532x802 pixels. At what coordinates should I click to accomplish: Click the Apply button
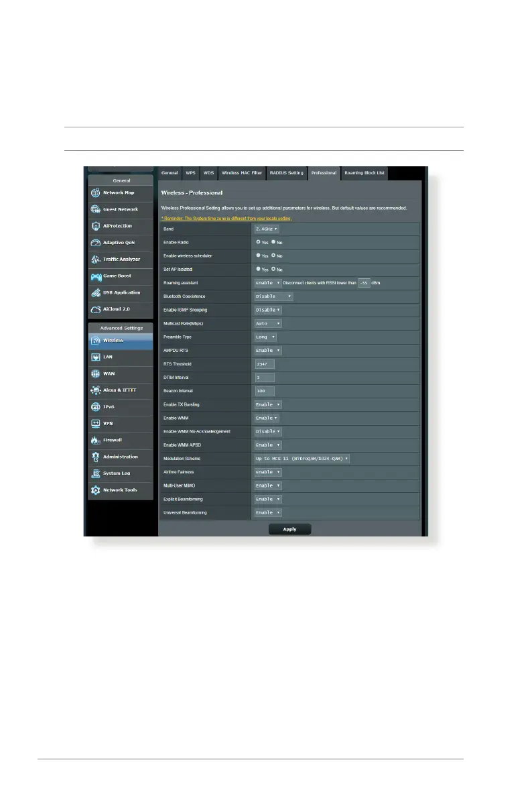(289, 529)
